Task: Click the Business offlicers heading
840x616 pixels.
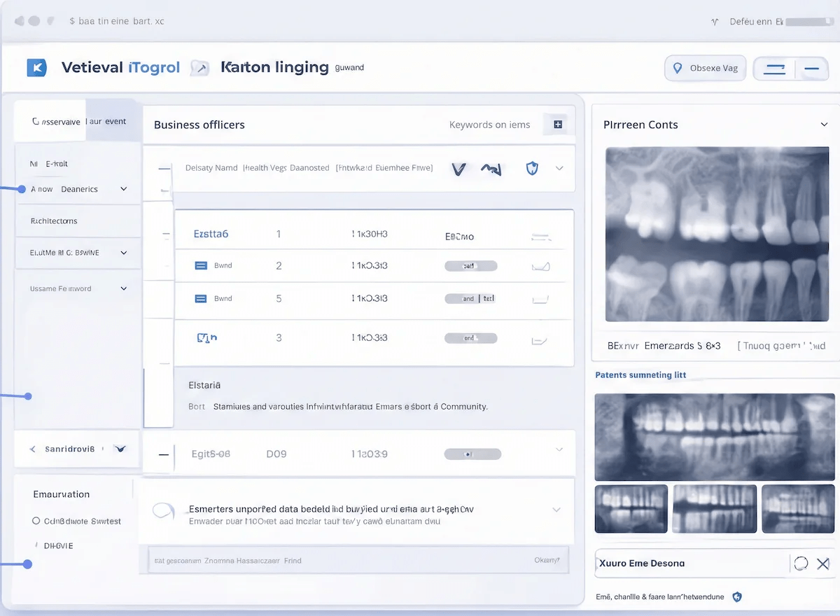Action: pyautogui.click(x=199, y=125)
